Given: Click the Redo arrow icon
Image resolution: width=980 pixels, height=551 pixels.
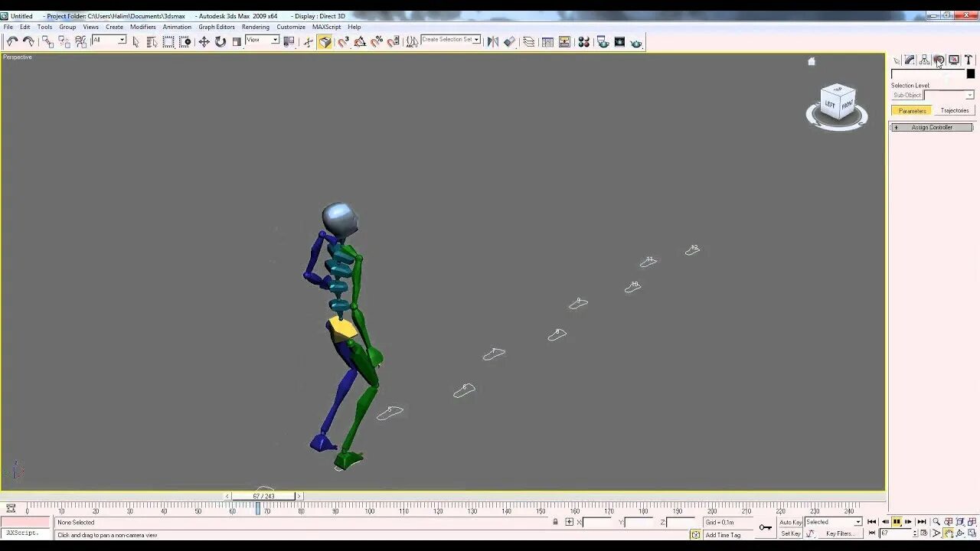Looking at the screenshot, I should click(28, 42).
